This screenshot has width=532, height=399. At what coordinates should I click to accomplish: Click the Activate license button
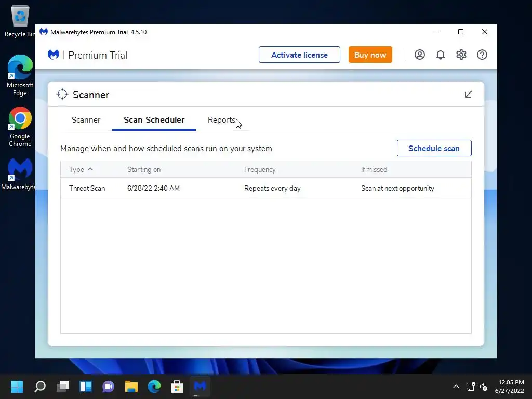[x=299, y=55]
